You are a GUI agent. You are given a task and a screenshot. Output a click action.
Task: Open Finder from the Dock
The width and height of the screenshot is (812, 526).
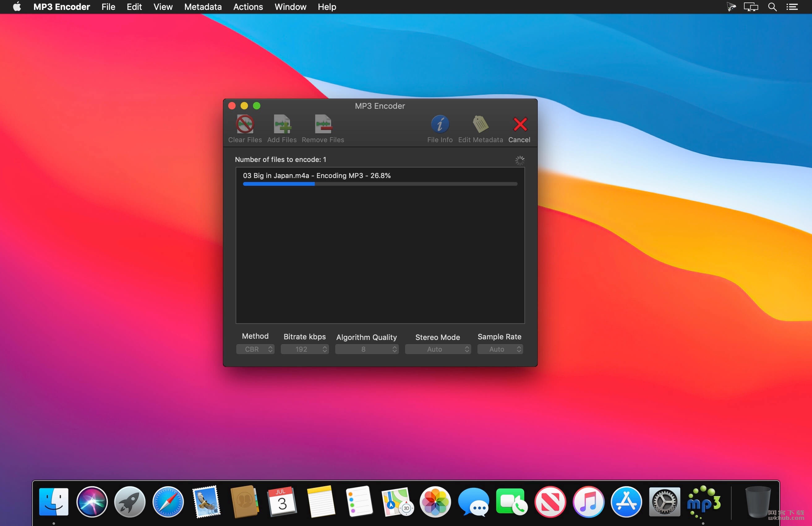click(53, 502)
